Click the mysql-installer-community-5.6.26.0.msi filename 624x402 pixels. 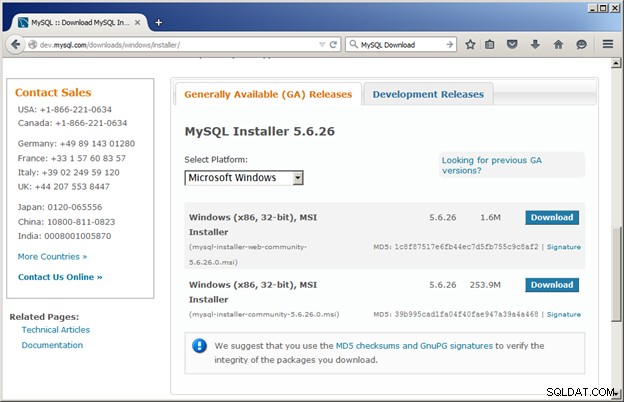264,314
